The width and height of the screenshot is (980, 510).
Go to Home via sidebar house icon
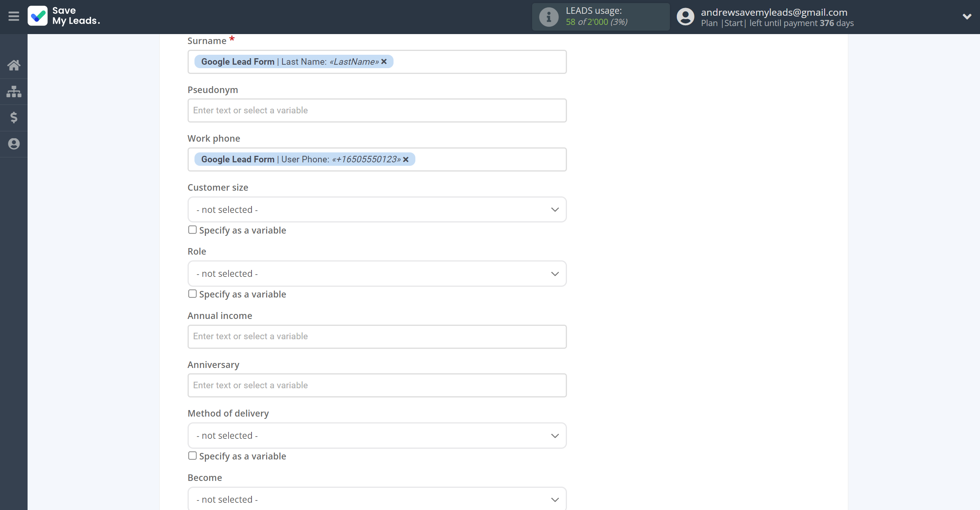coord(14,65)
